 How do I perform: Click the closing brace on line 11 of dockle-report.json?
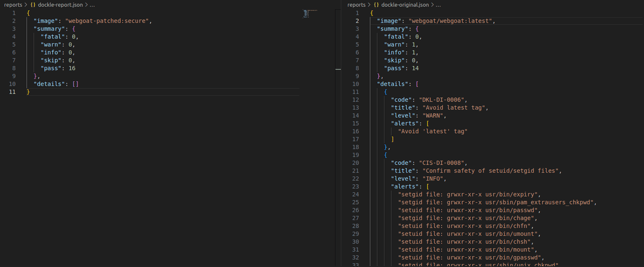pos(28,92)
